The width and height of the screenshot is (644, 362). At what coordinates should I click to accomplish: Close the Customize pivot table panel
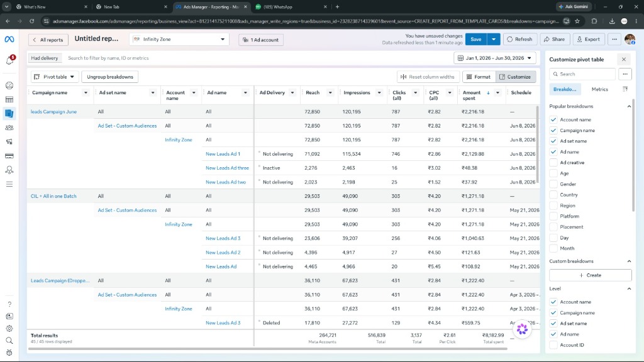623,60
